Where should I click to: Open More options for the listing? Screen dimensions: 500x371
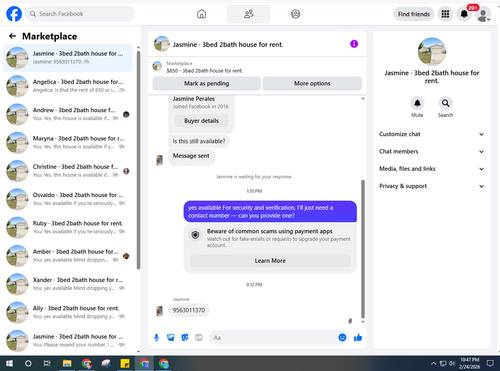pyautogui.click(x=312, y=83)
